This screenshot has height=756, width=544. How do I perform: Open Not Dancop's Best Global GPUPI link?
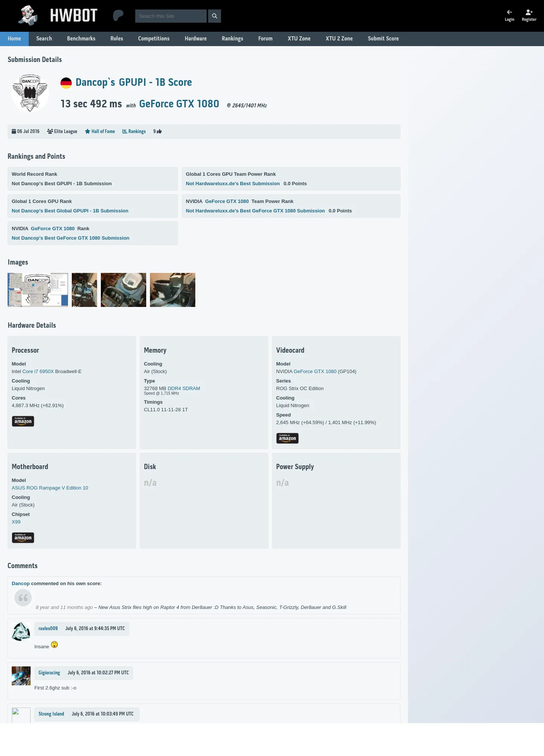coord(70,211)
